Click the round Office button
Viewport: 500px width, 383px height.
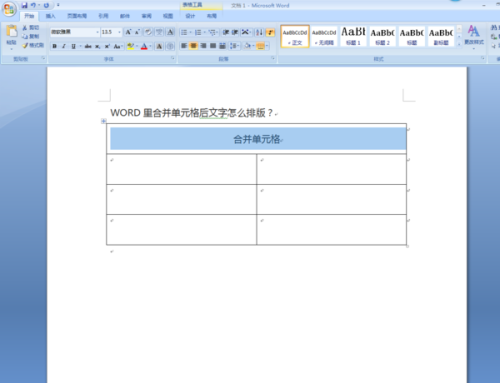click(x=9, y=9)
